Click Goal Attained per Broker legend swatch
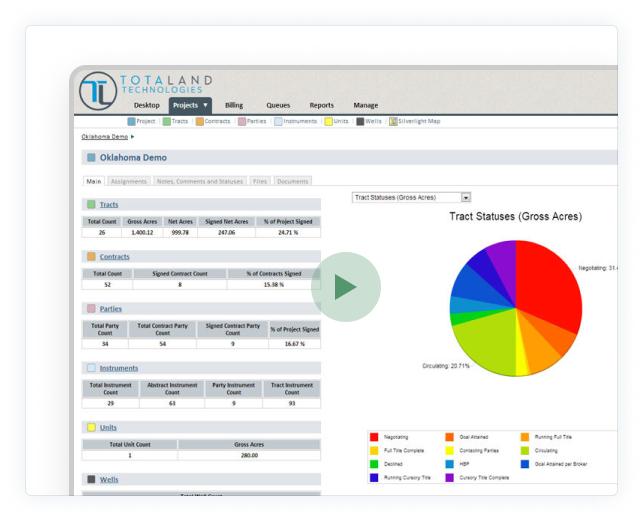Viewport: 643px width, 521px height. 525,464
